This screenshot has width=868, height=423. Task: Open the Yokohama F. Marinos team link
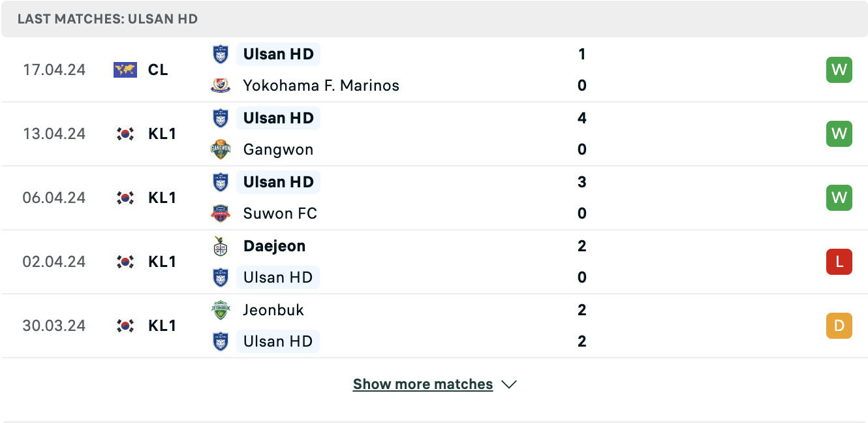click(321, 86)
